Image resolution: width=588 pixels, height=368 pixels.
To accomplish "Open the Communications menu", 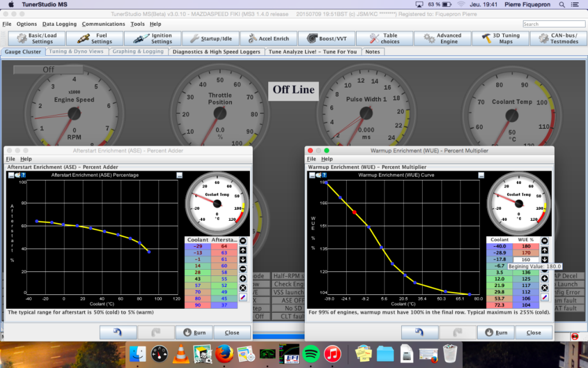I will tap(103, 24).
